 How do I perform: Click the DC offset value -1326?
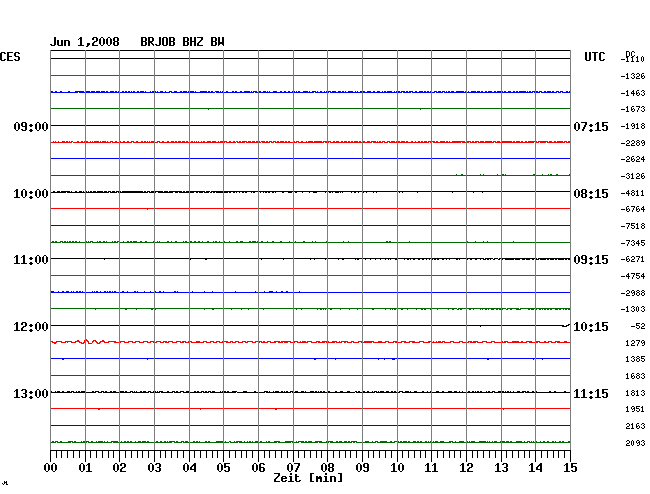click(x=633, y=76)
